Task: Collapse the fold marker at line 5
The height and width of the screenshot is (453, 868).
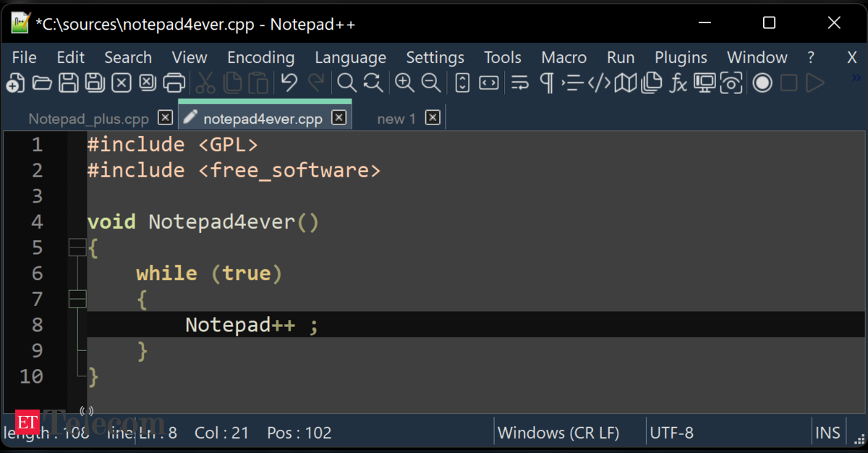Action: 77,248
